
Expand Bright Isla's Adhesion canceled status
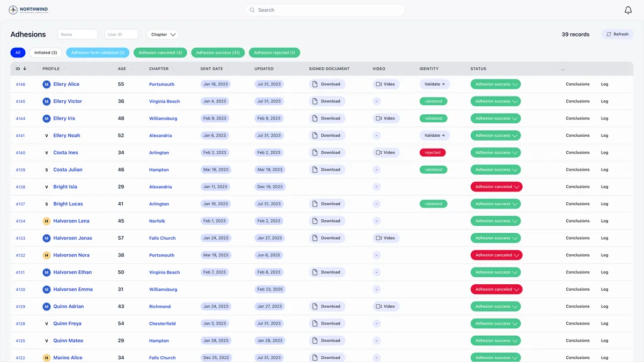tap(496, 187)
